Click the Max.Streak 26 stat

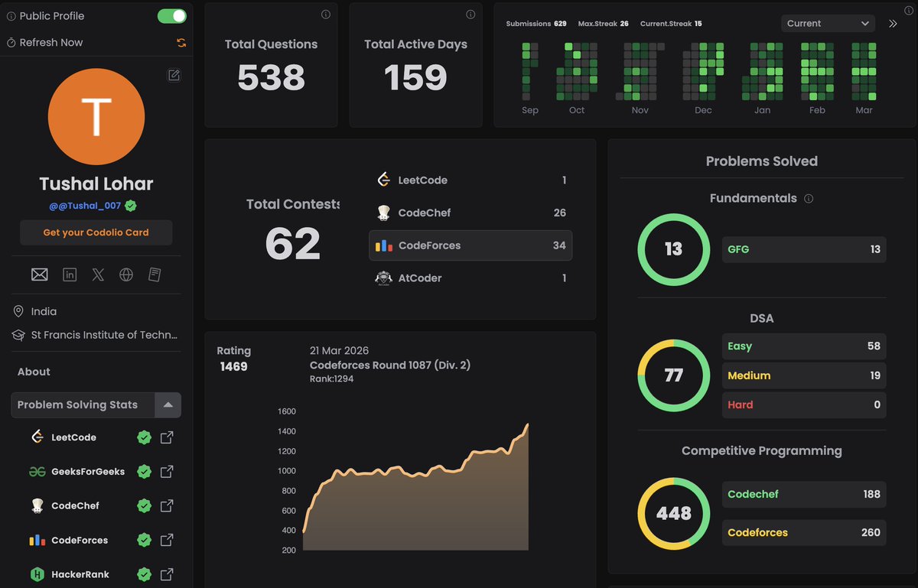tap(603, 24)
